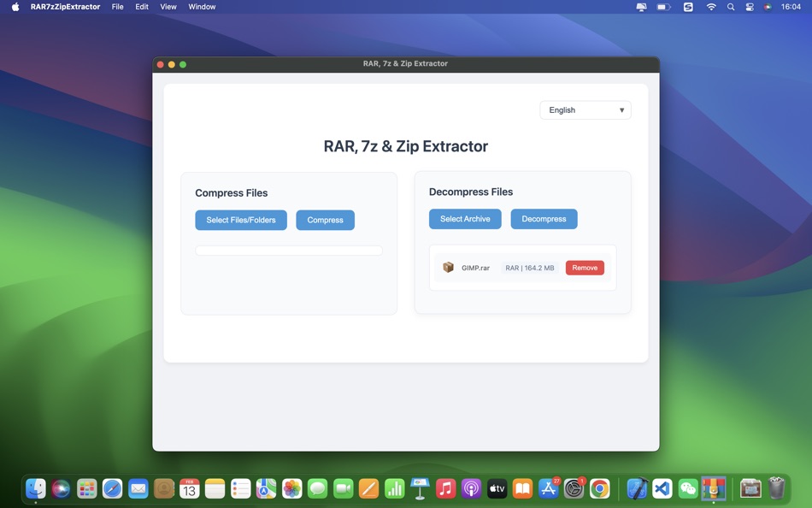Open App Store from the dock
The height and width of the screenshot is (508, 812).
tap(549, 488)
